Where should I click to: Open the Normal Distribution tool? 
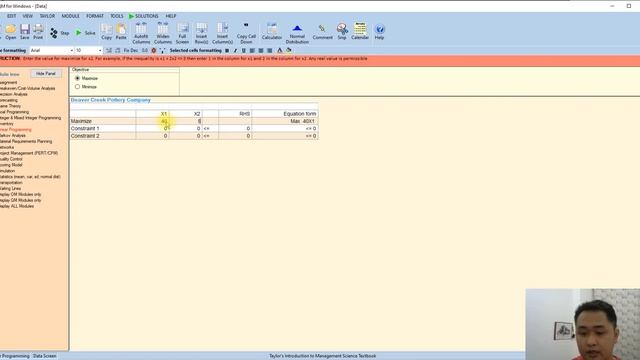coord(297,34)
